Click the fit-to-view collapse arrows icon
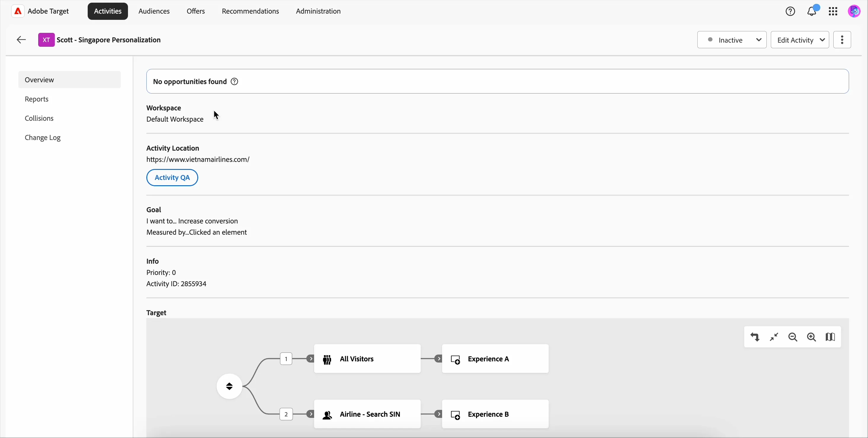Viewport: 868px width, 438px height. click(774, 337)
